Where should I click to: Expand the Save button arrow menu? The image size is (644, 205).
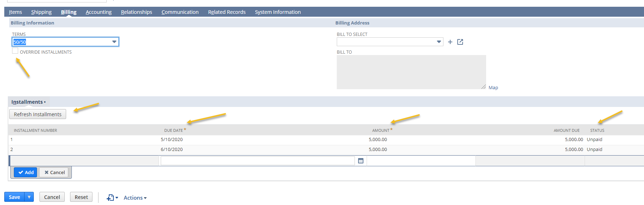pos(29,197)
